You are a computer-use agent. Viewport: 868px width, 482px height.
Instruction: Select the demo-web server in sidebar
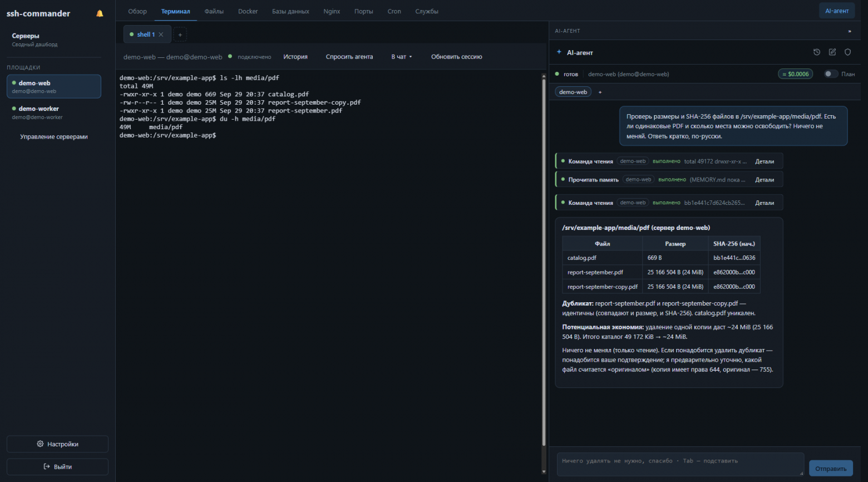(x=54, y=86)
